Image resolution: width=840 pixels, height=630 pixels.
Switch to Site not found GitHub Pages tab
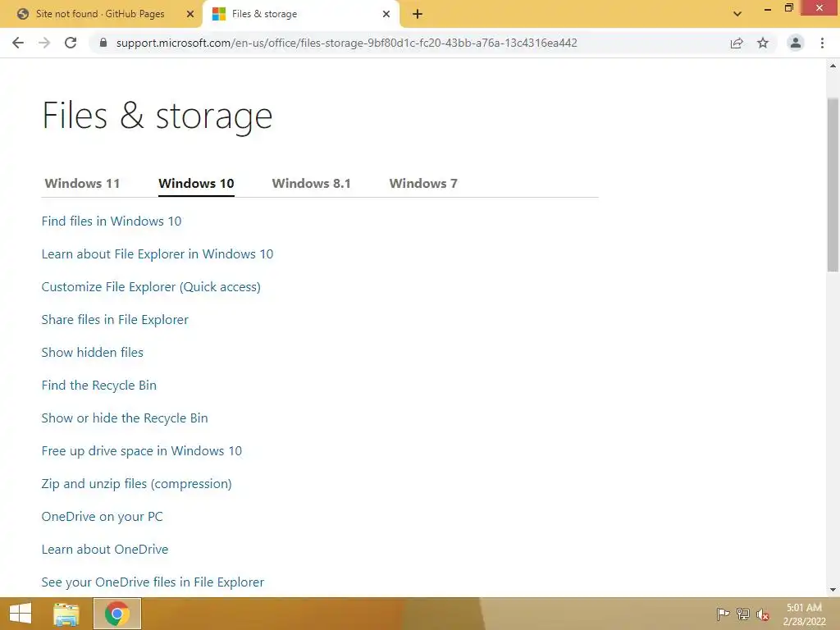coord(100,14)
